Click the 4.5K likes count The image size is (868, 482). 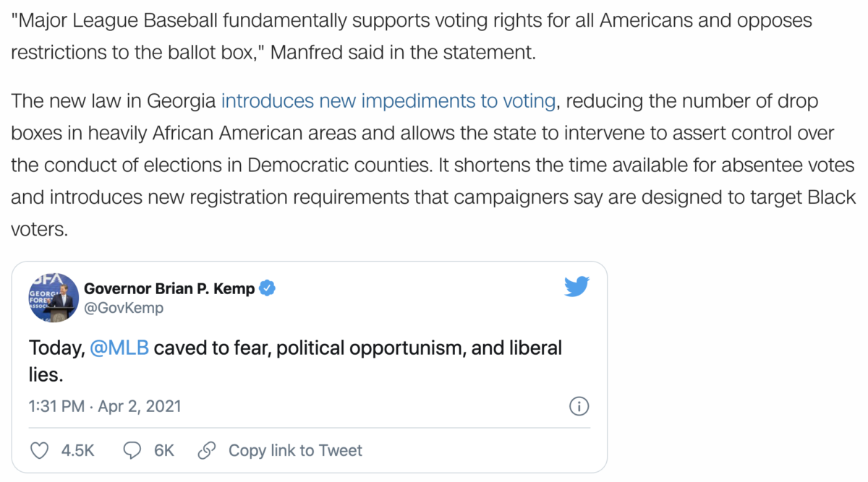[x=77, y=451]
